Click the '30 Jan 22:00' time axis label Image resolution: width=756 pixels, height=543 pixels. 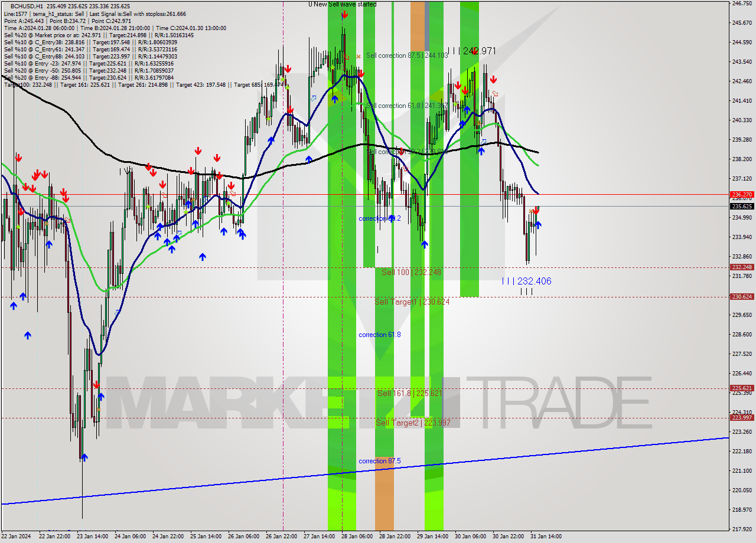pos(508,537)
